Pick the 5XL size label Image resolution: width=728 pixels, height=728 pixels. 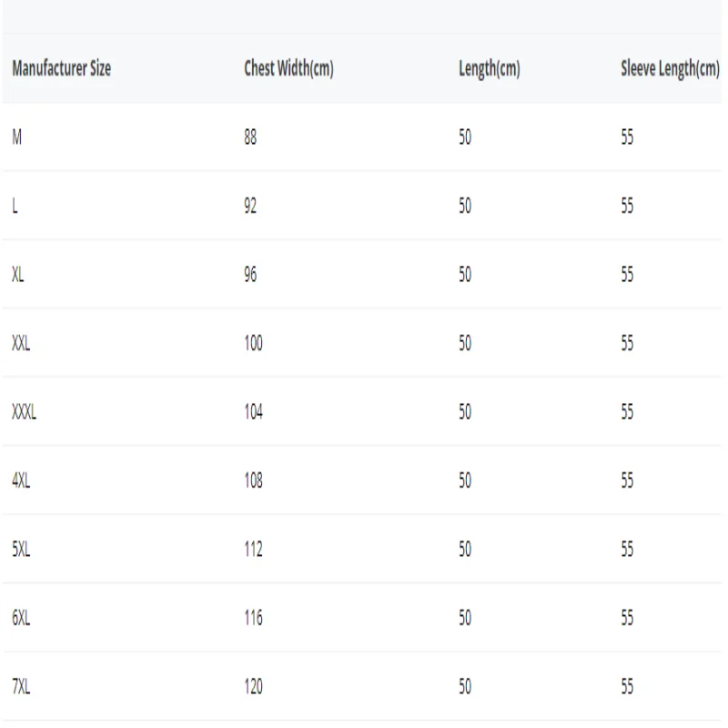point(21,550)
